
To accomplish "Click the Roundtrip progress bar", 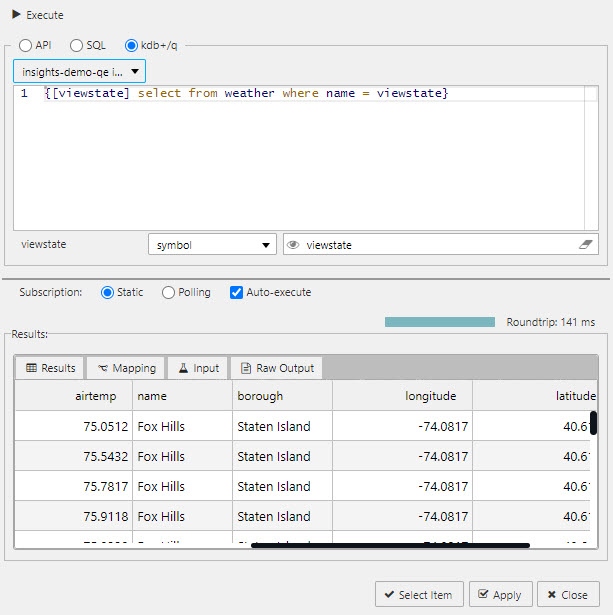I will click(440, 322).
